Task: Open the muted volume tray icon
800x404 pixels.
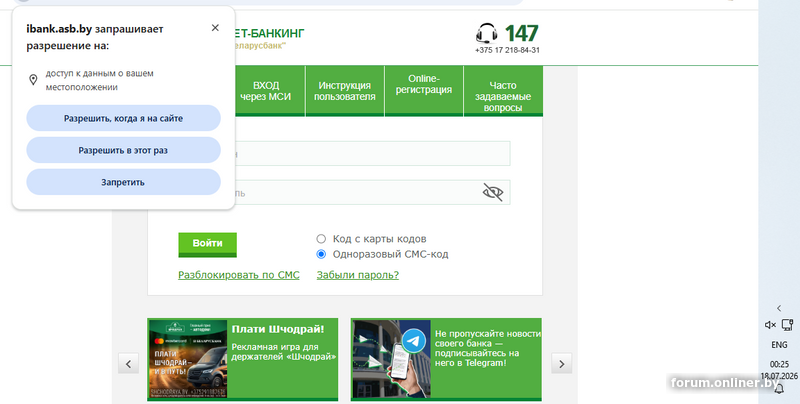Action: 770,325
